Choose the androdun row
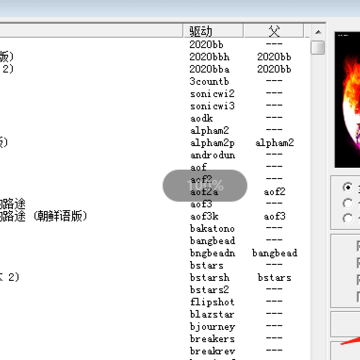This screenshot has height=360, width=360. coord(213,155)
